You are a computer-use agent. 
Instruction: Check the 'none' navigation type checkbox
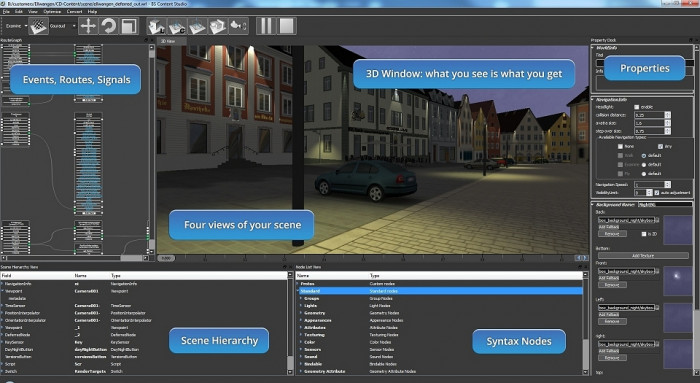620,146
